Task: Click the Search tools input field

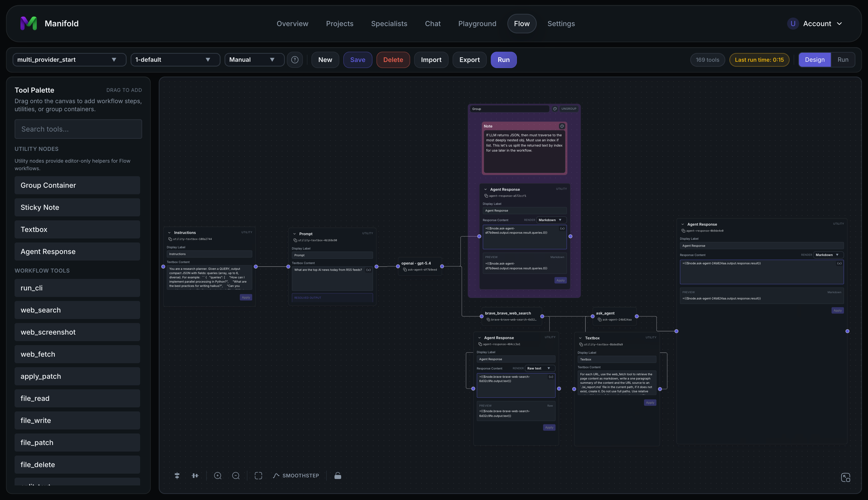Action: coord(78,129)
